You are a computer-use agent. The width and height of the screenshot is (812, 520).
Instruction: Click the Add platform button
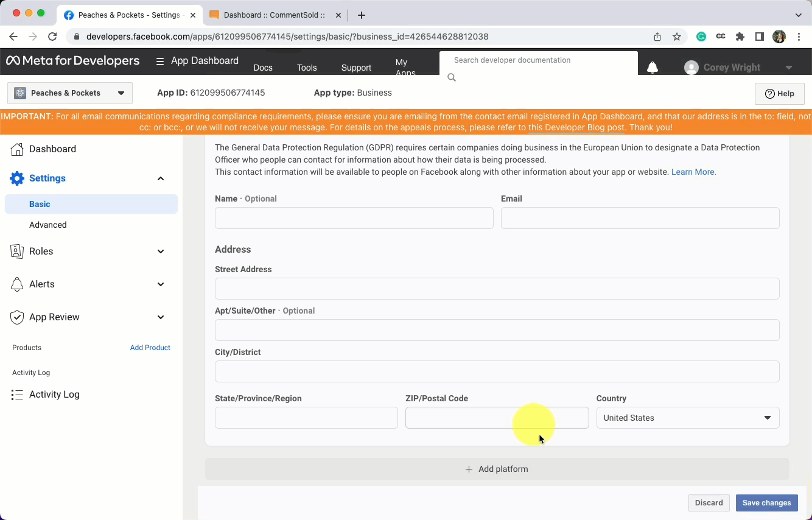[497, 469]
